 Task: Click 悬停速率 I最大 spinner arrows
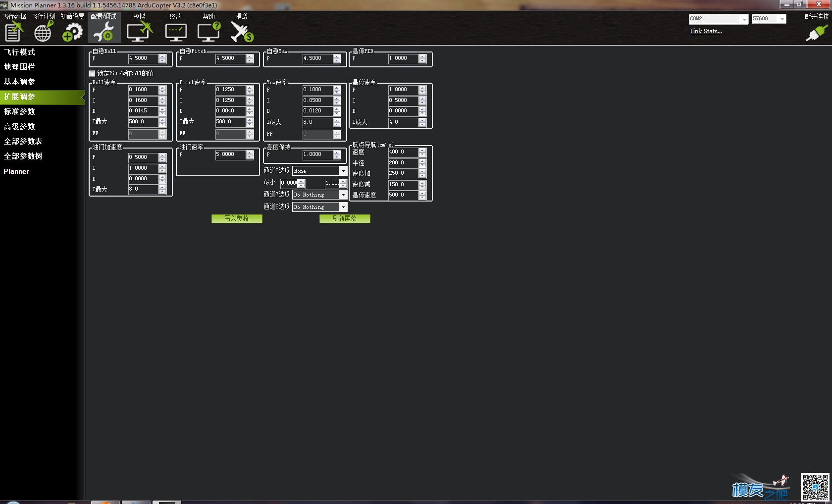[422, 122]
